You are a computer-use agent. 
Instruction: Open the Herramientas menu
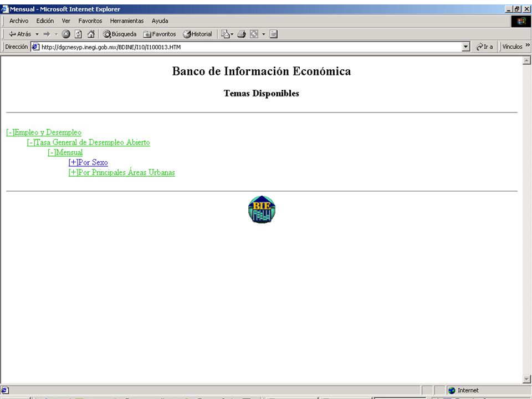coord(126,21)
